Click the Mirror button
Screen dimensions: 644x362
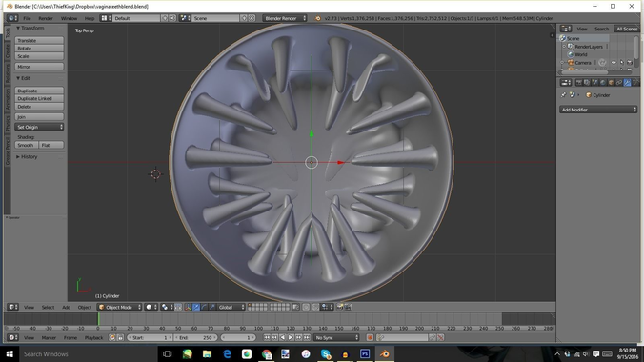[x=39, y=66]
